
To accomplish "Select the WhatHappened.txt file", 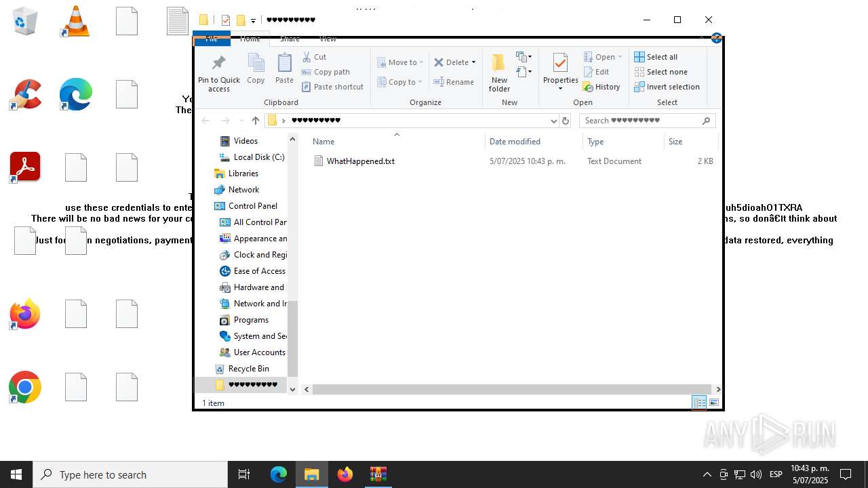I will [x=361, y=161].
